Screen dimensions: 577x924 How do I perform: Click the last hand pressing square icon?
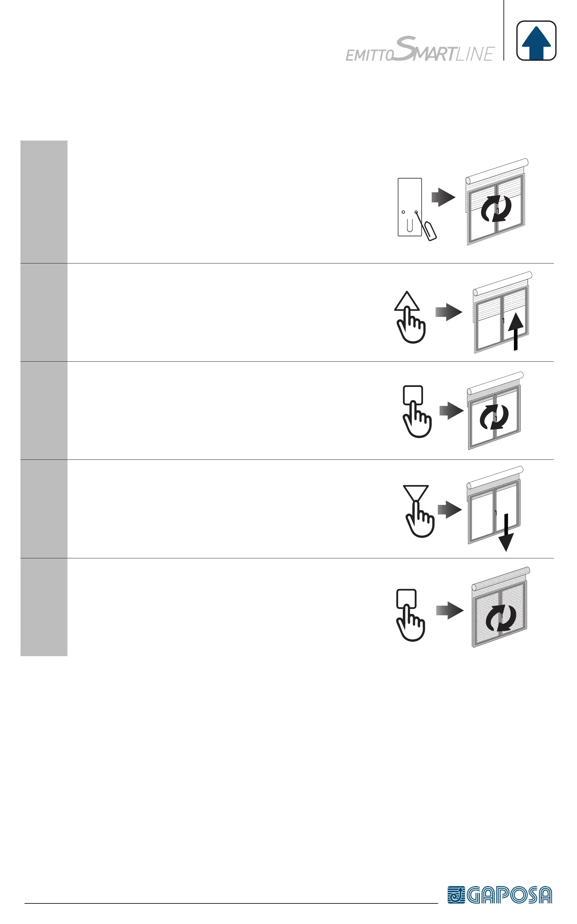click(411, 615)
